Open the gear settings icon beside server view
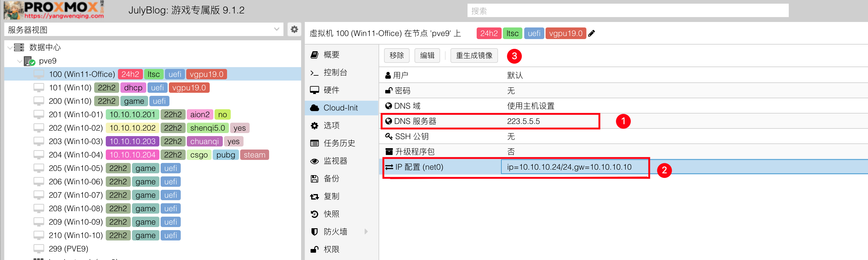The image size is (868, 260). [x=294, y=30]
